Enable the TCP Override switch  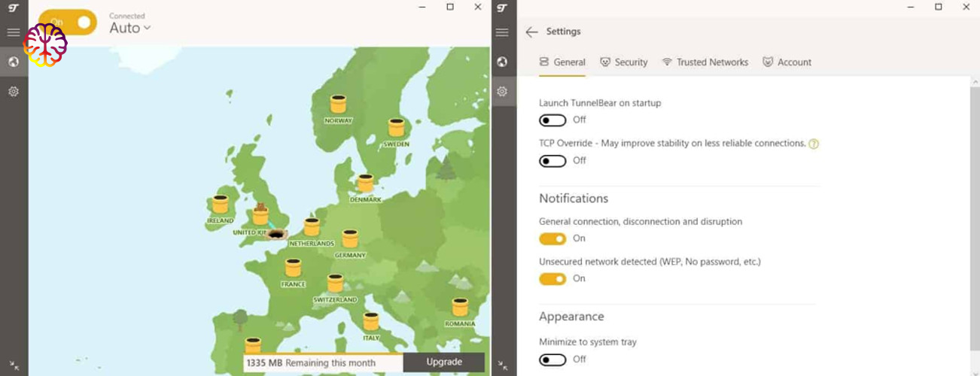click(552, 161)
